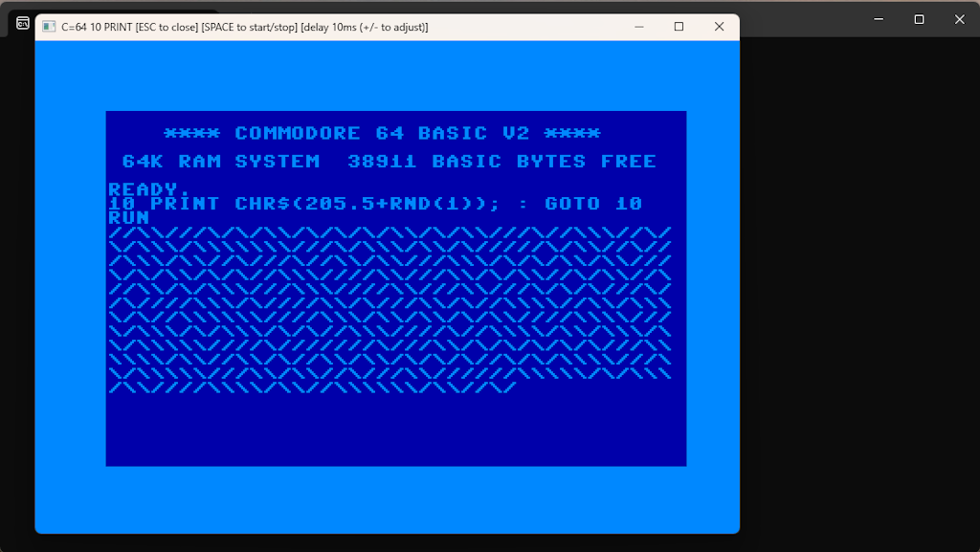The height and width of the screenshot is (552, 980).
Task: Click the COMMODORE 64 BASIC V2 header text
Action: click(382, 133)
